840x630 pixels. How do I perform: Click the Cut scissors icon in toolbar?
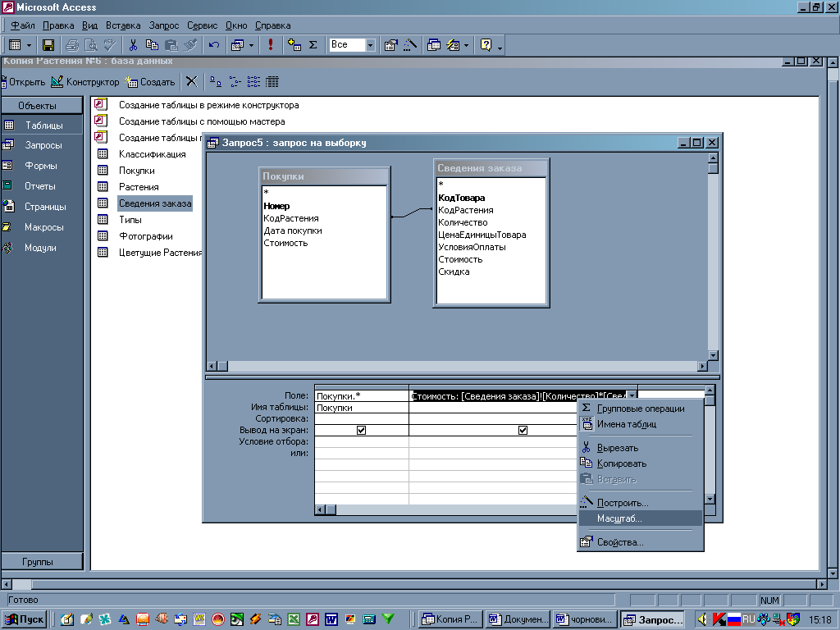(x=134, y=46)
